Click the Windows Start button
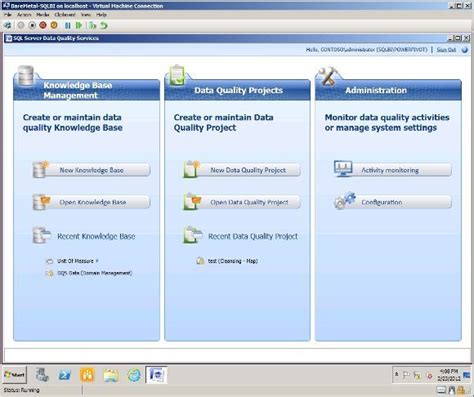The height and width of the screenshot is (397, 474). pyautogui.click(x=14, y=375)
